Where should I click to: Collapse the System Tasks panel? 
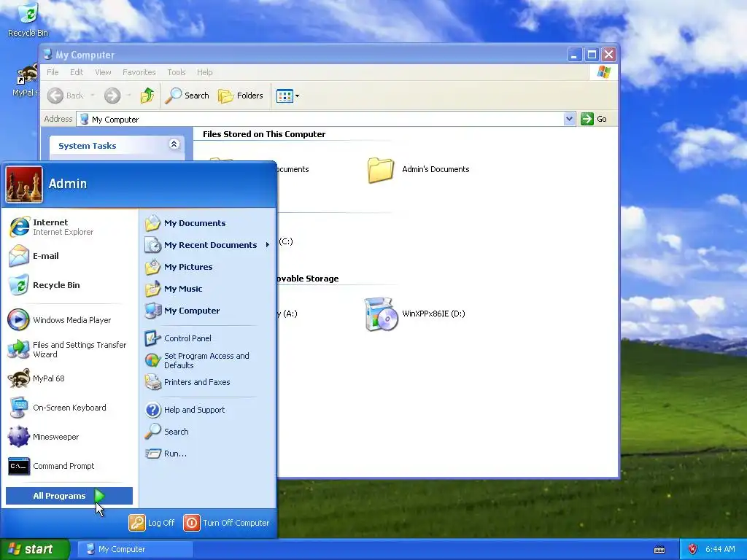pos(174,144)
